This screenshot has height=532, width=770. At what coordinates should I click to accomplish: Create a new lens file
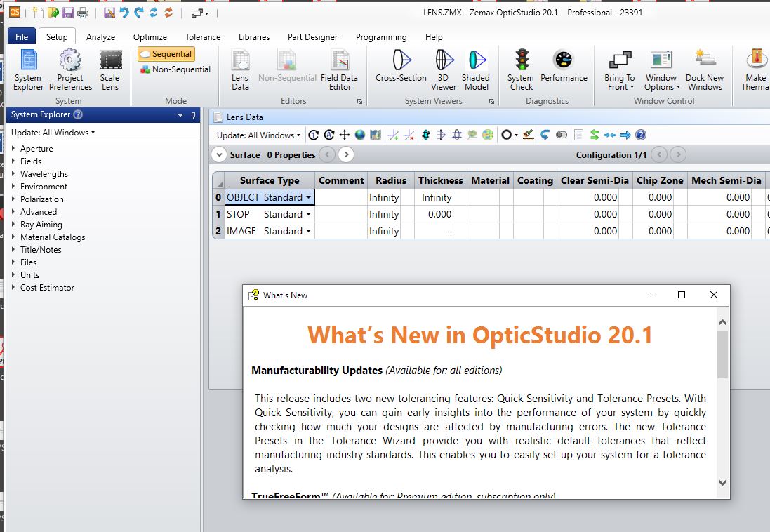pos(38,13)
